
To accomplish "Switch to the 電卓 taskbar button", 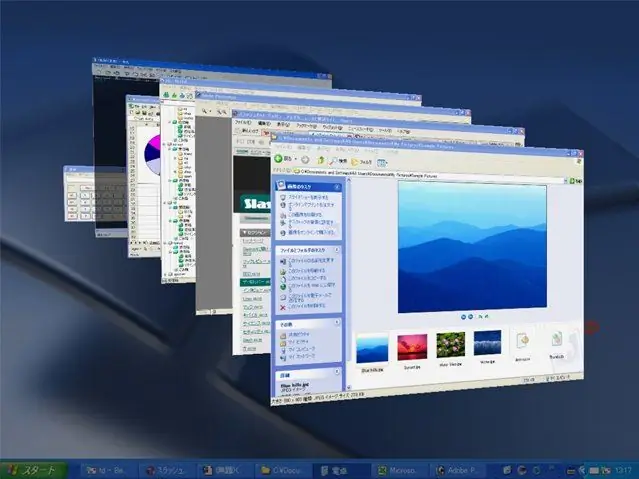I will pos(340,471).
